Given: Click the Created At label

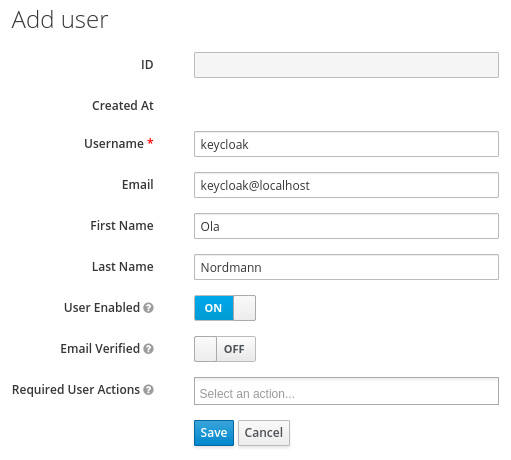Looking at the screenshot, I should pyautogui.click(x=123, y=106).
